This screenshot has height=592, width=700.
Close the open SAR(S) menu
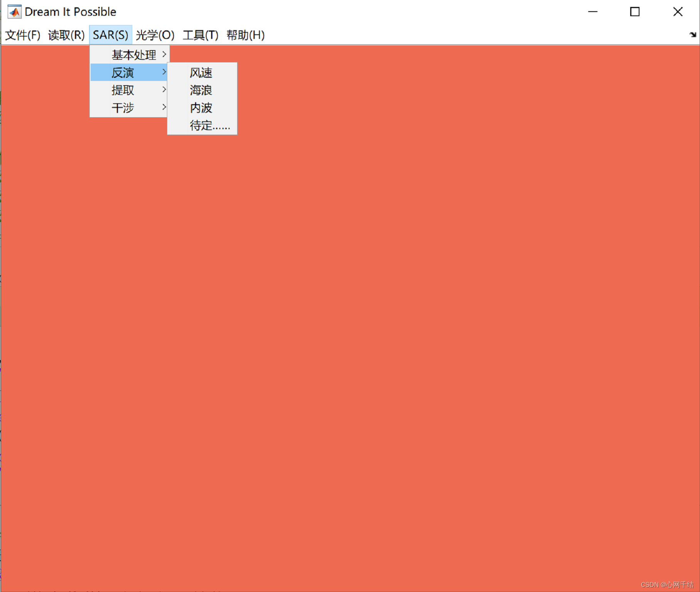tap(111, 35)
